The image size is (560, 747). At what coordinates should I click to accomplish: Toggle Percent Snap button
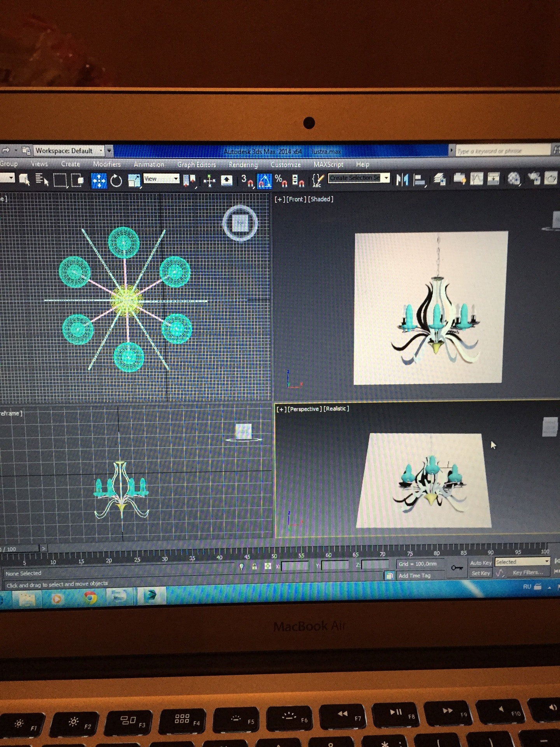coord(281,181)
